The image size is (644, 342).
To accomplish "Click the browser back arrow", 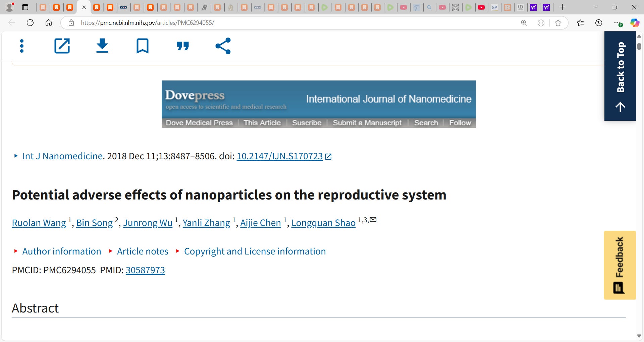I will pyautogui.click(x=12, y=23).
